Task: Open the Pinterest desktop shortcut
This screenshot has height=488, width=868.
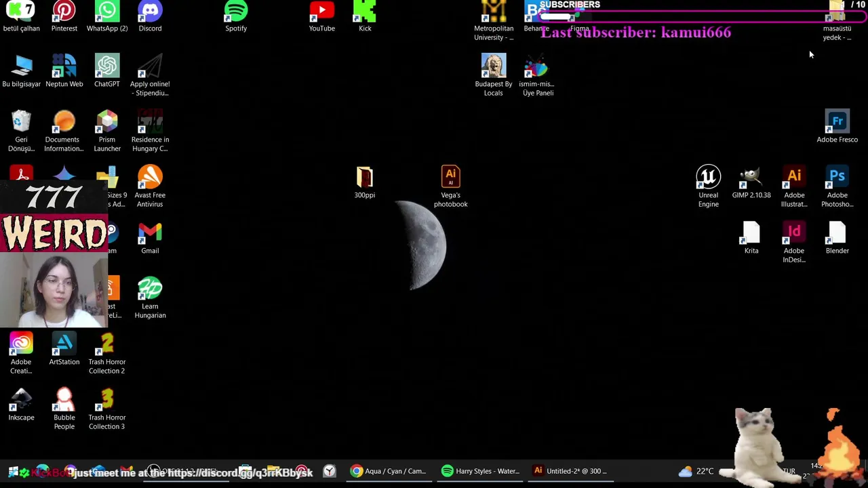Action: (64, 16)
